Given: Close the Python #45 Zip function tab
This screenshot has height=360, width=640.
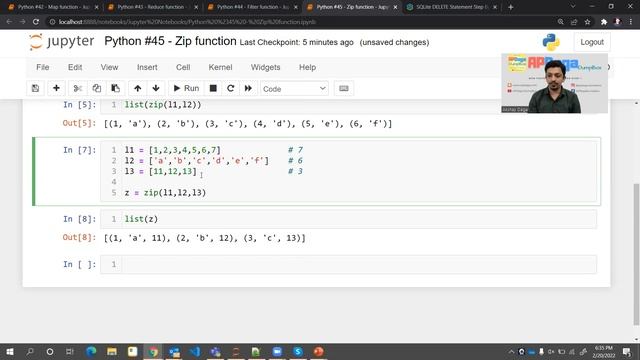Looking at the screenshot, I should pos(395,7).
